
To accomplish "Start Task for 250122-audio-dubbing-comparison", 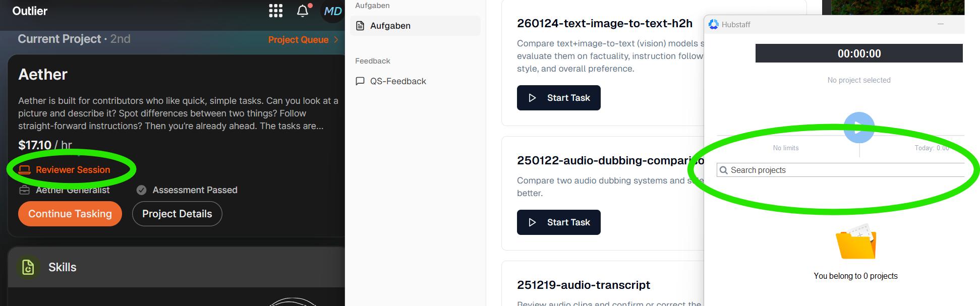I will (x=558, y=222).
